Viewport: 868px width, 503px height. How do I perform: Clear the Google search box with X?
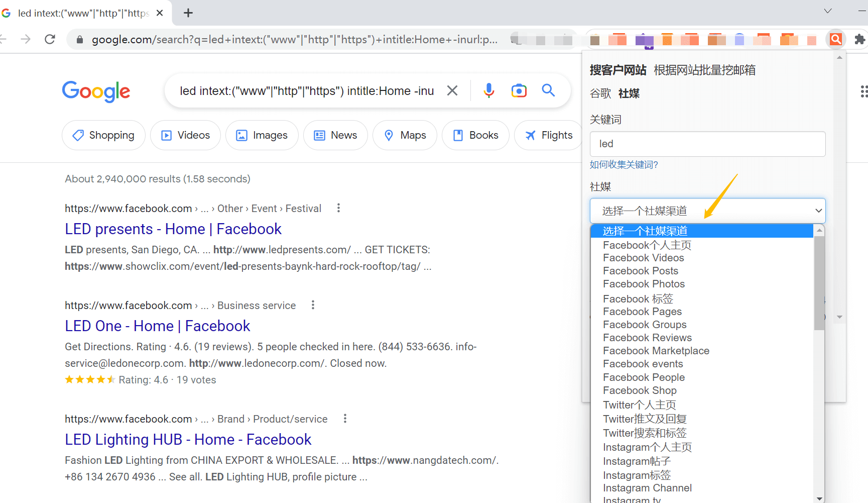[x=452, y=90]
